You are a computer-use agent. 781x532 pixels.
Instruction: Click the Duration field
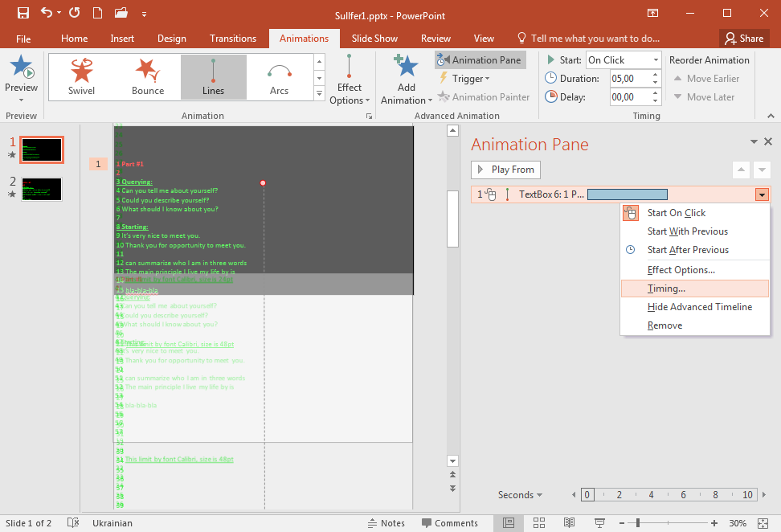630,79
